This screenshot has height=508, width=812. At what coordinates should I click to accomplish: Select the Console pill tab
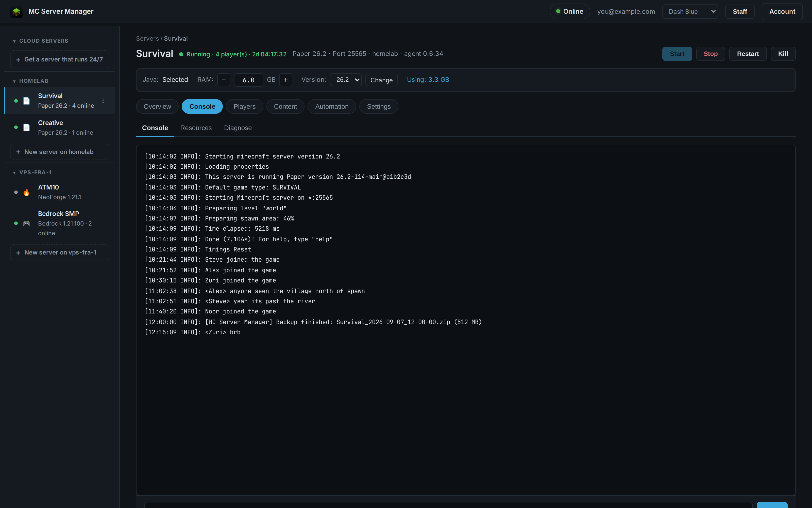202,106
